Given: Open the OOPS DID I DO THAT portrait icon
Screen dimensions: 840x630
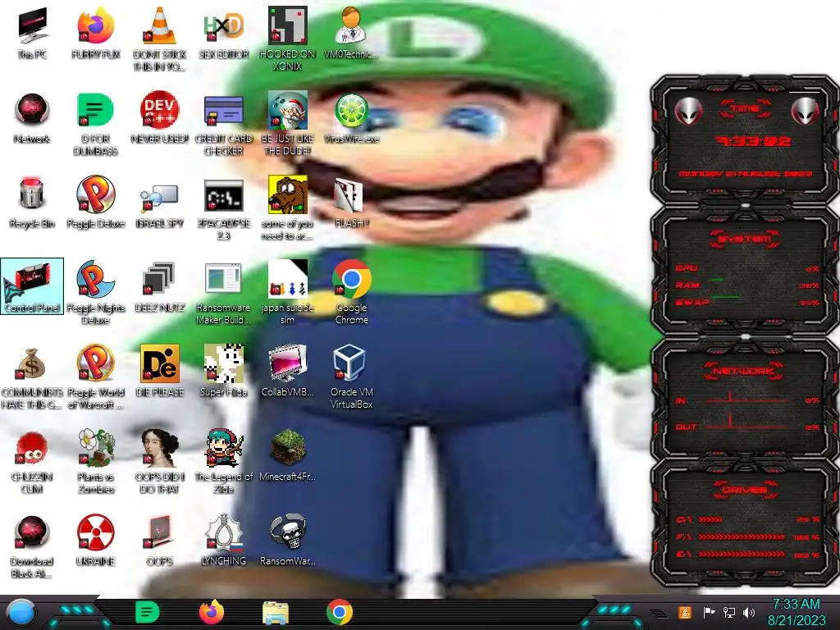Looking at the screenshot, I should point(160,461).
